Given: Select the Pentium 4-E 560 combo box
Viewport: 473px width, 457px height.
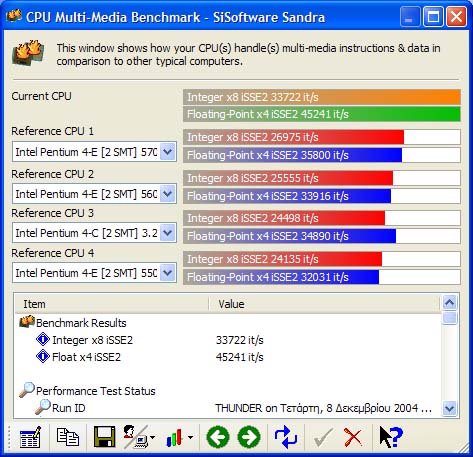Looking at the screenshot, I should click(94, 194).
